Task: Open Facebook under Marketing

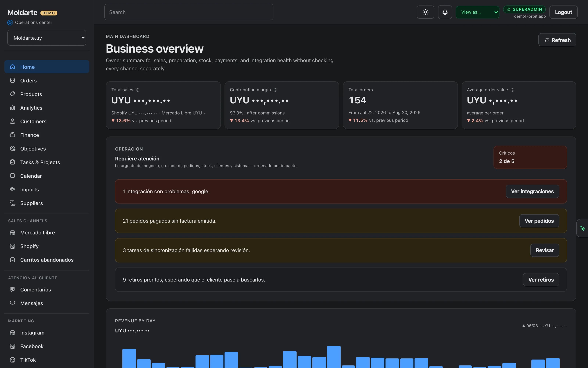Action: [47, 346]
